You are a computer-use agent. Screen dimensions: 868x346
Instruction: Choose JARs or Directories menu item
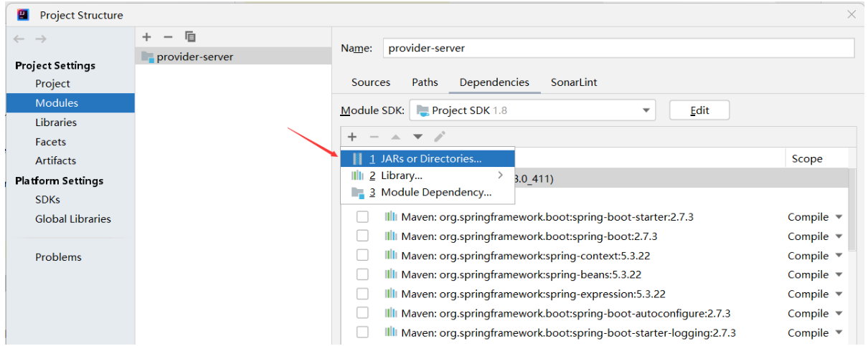(428, 158)
